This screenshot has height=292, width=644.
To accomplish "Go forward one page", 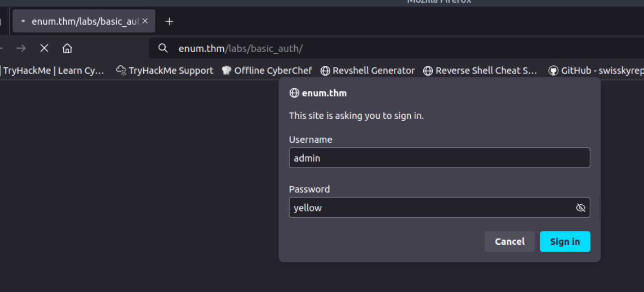I will 21,48.
